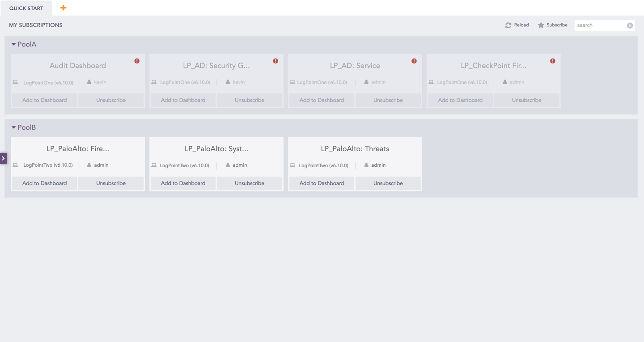Click the monitor icon for LogPointOne on Audit Dashboard
644x342 pixels.
click(15, 82)
